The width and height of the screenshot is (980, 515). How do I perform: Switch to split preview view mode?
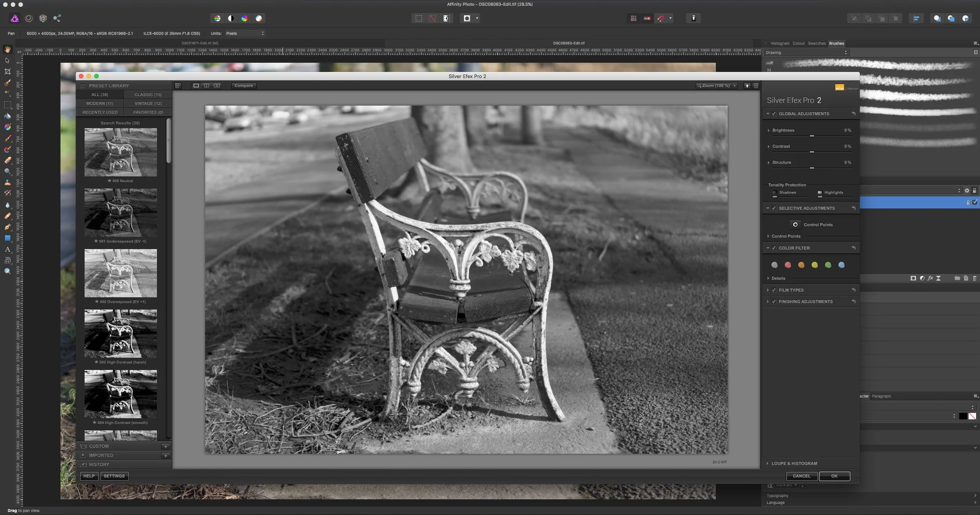[x=206, y=85]
